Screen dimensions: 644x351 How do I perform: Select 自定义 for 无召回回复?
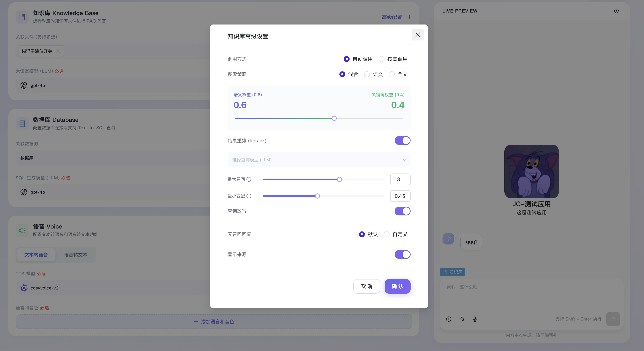(x=386, y=234)
